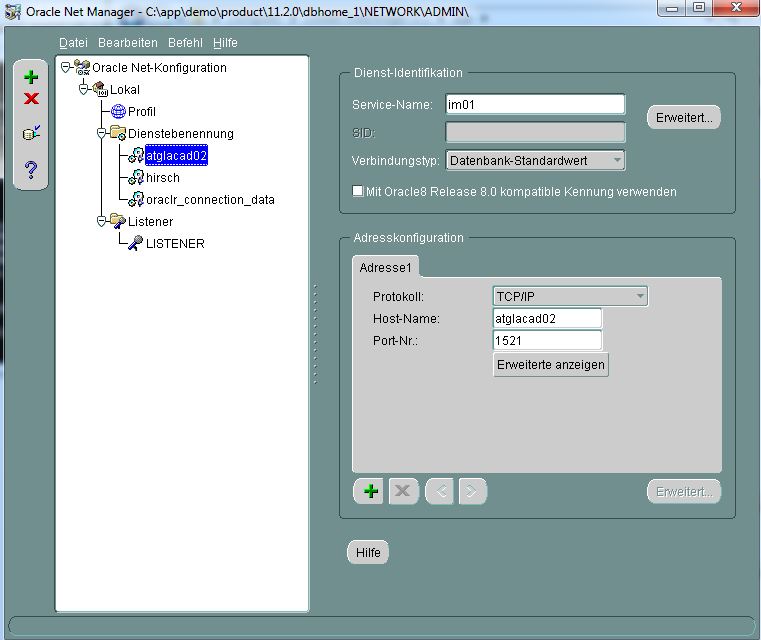The width and height of the screenshot is (761, 640).
Task: Click the greyed-out remove address X button
Action: coord(403,491)
